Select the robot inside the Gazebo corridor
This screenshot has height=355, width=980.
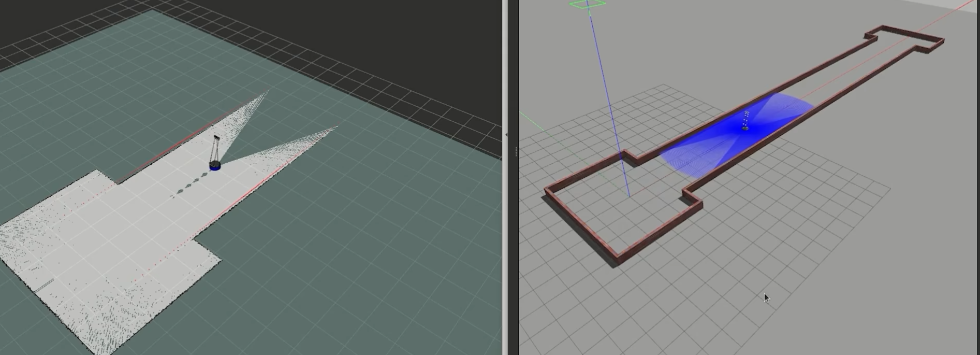[x=745, y=126]
